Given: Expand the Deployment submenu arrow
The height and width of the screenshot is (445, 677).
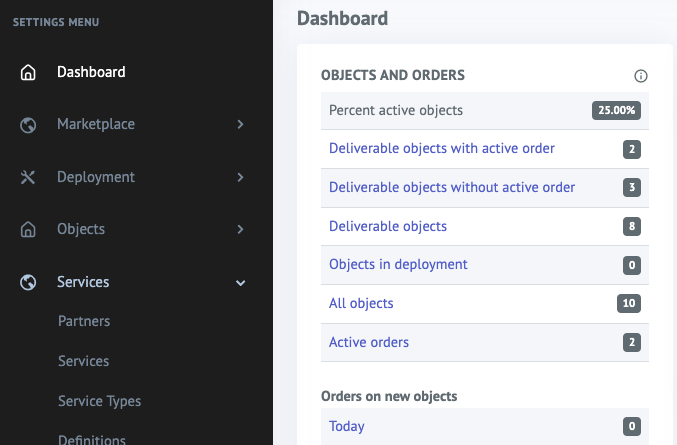Looking at the screenshot, I should (240, 177).
